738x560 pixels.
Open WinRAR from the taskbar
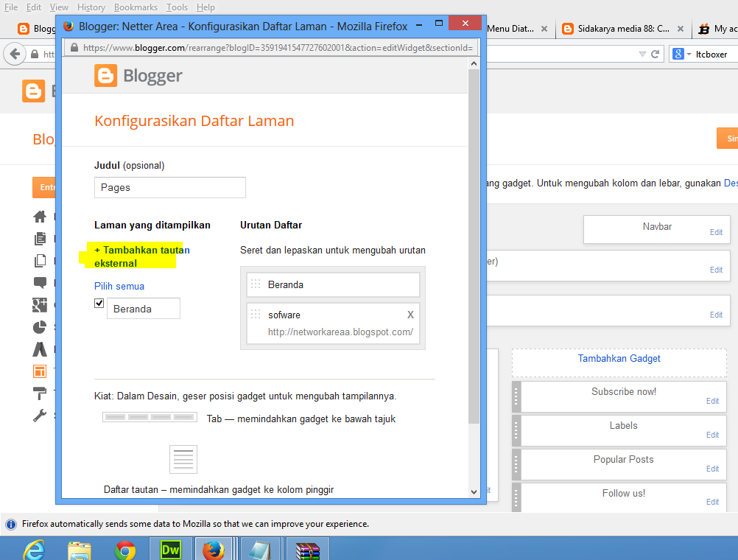click(x=308, y=550)
